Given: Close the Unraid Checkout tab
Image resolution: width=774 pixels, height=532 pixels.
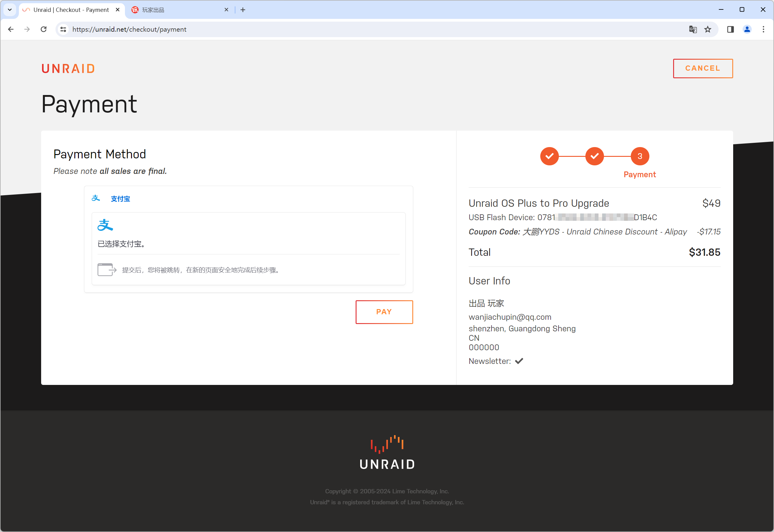Looking at the screenshot, I should click(x=117, y=10).
